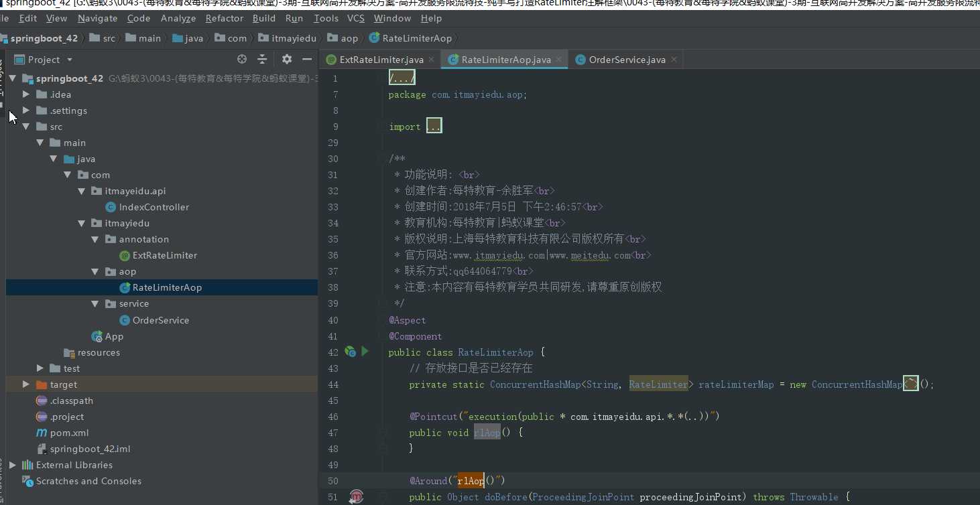The image size is (980, 505).
Task: Click the rateLimiterMap variable name
Action: click(736, 384)
